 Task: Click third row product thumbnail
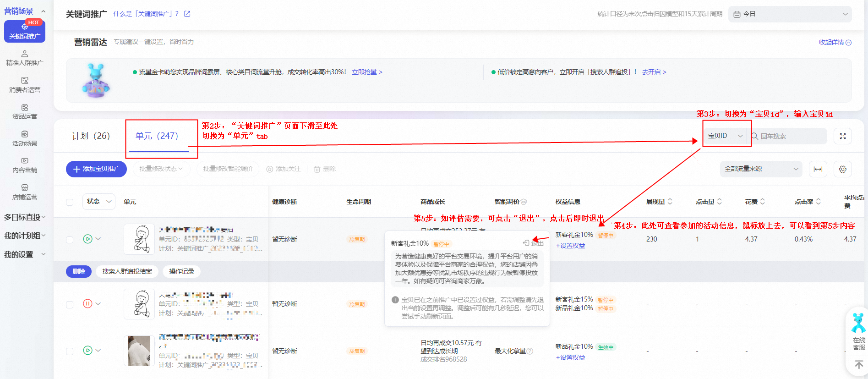139,351
